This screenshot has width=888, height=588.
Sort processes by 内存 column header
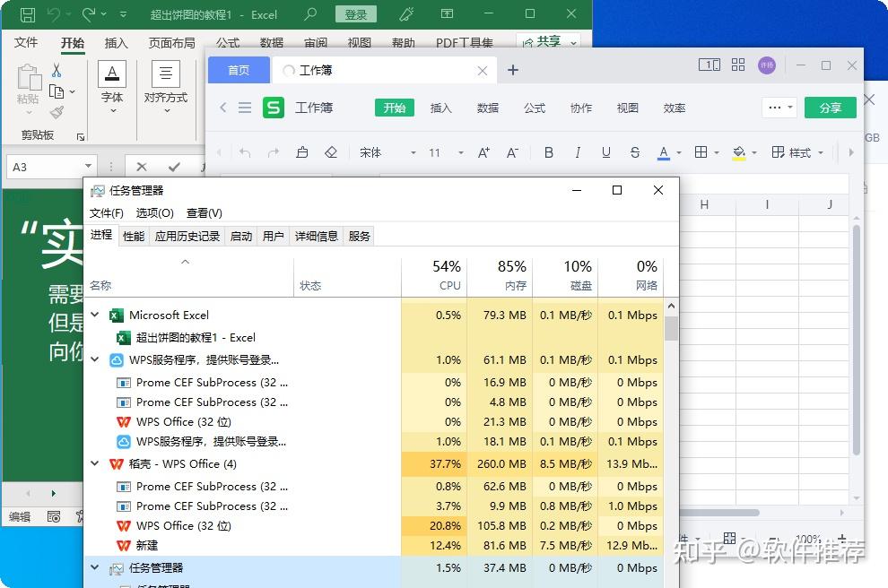pos(501,275)
